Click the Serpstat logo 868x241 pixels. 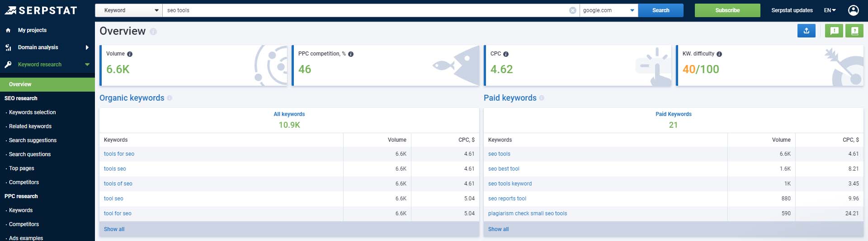tap(41, 10)
